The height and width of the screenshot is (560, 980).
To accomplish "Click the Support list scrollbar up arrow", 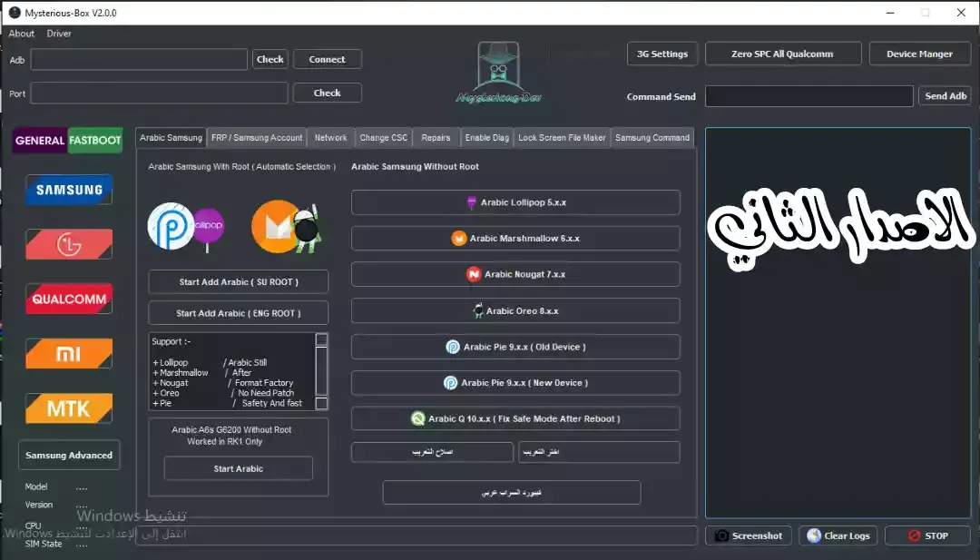I will 321,339.
